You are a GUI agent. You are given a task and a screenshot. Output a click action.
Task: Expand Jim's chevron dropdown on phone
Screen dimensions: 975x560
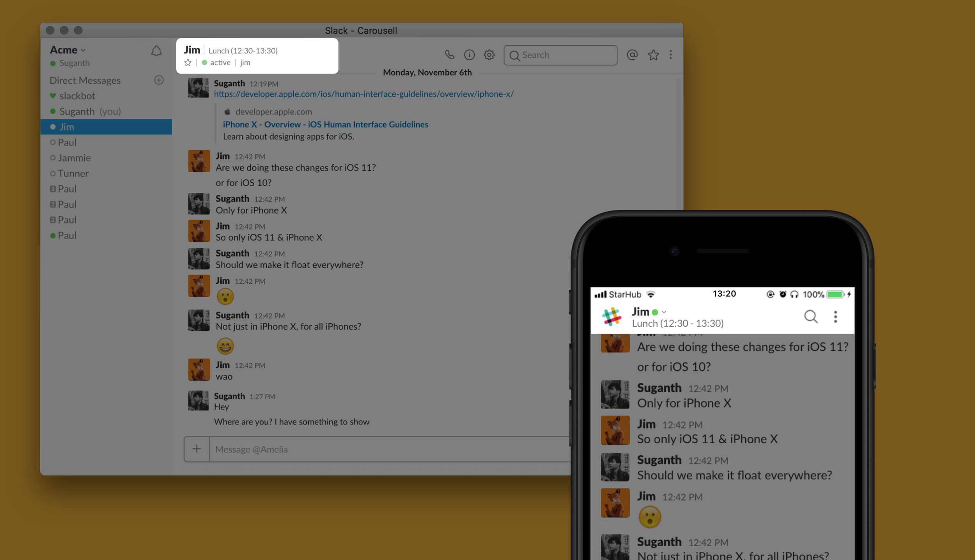(x=664, y=312)
